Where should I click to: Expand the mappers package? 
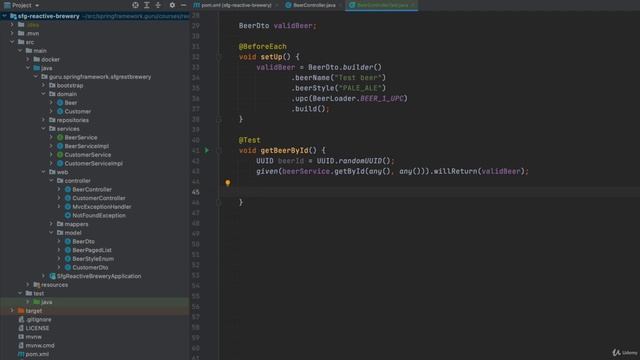(51, 224)
